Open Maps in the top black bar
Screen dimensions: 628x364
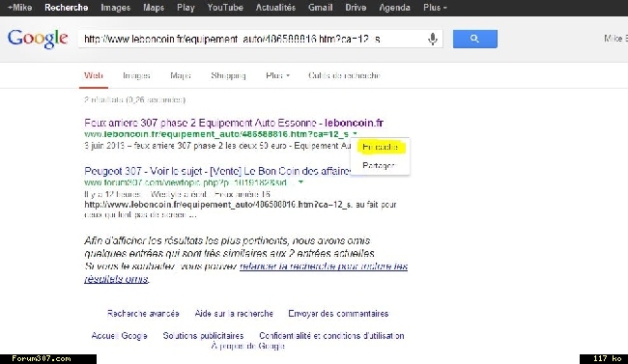pos(154,8)
